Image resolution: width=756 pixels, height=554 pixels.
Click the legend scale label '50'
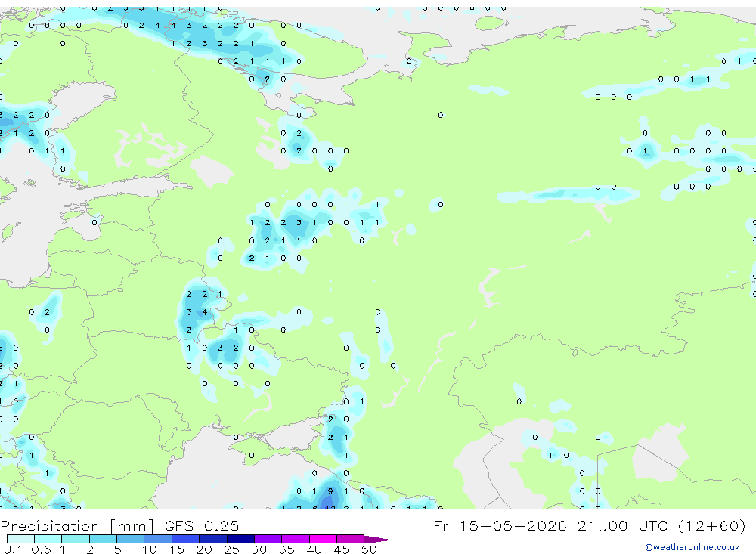tap(369, 549)
